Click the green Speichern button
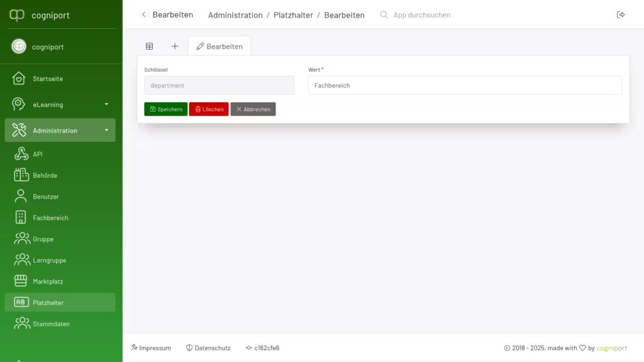The height and width of the screenshot is (362, 644). pyautogui.click(x=166, y=109)
